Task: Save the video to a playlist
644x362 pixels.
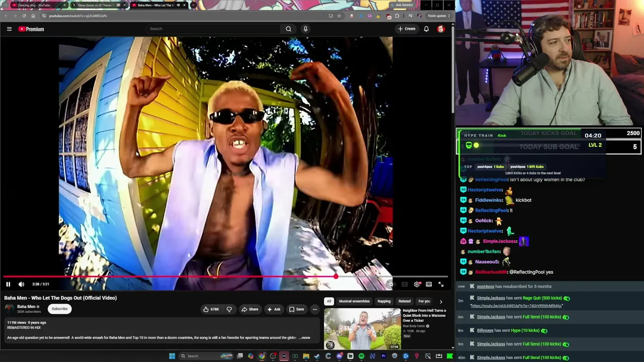Action: click(x=296, y=309)
